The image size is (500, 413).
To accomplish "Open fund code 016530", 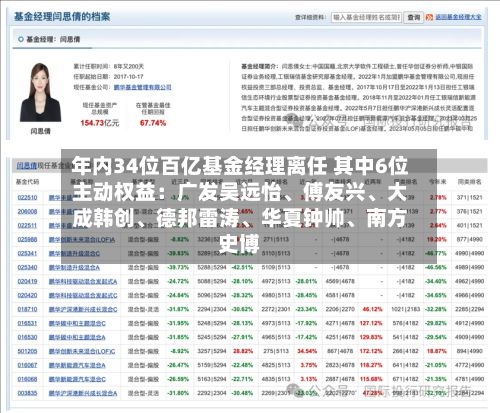I will [x=27, y=338].
